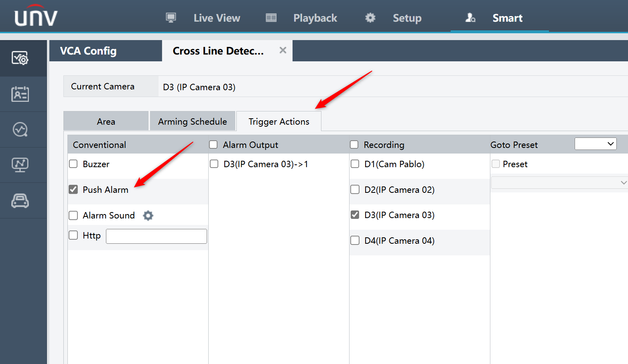Screen dimensions: 628x364
Task: Open the VCA Config sidebar icon
Action: [20, 58]
